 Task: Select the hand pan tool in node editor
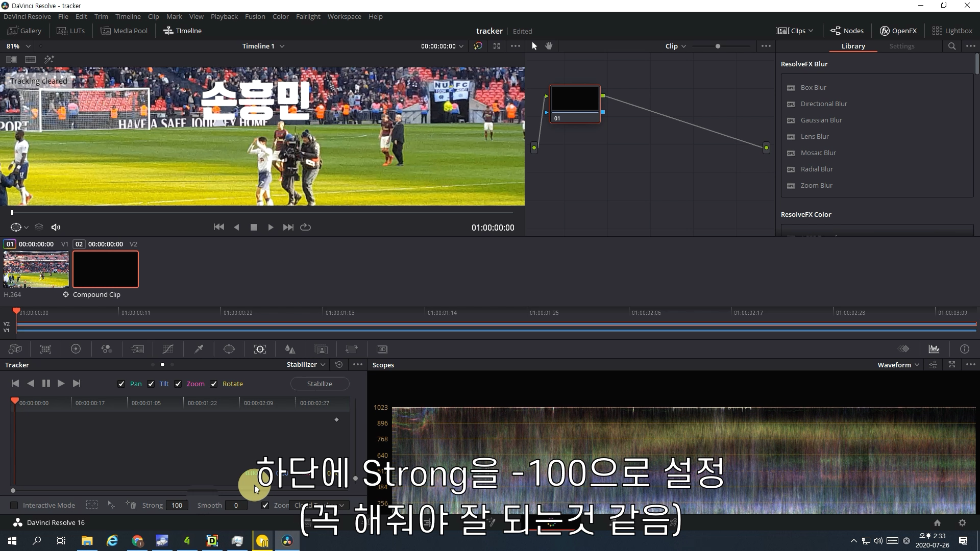[x=549, y=46]
